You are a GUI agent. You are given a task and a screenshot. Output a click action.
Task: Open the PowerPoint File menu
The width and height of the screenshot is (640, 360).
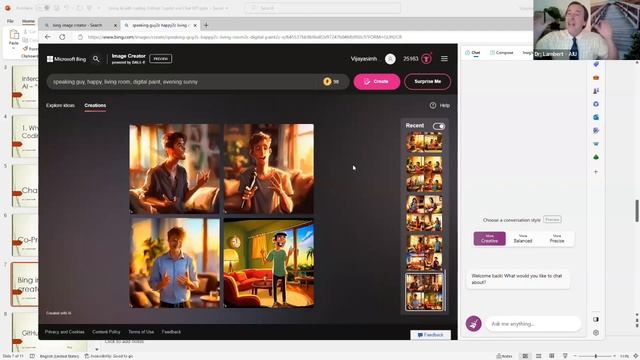[10, 21]
